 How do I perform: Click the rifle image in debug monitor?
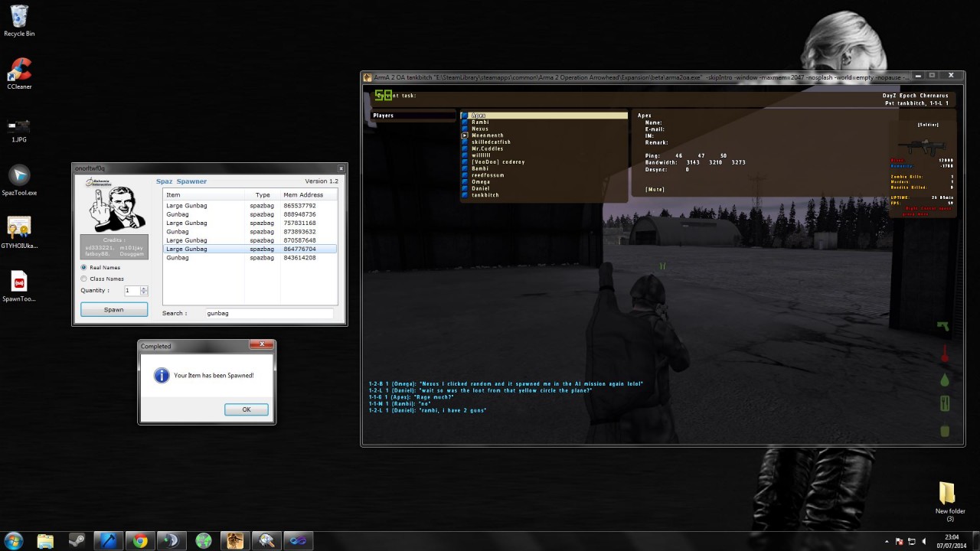(x=920, y=146)
